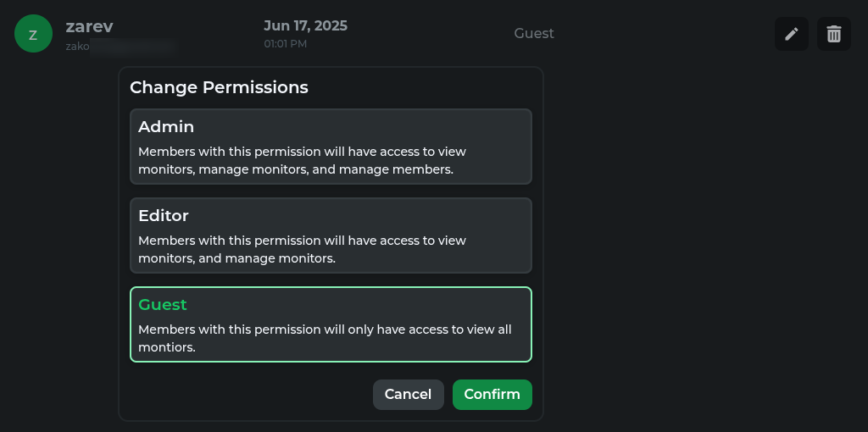Image resolution: width=868 pixels, height=432 pixels.
Task: Click the Guest permission description text
Action: click(x=325, y=339)
